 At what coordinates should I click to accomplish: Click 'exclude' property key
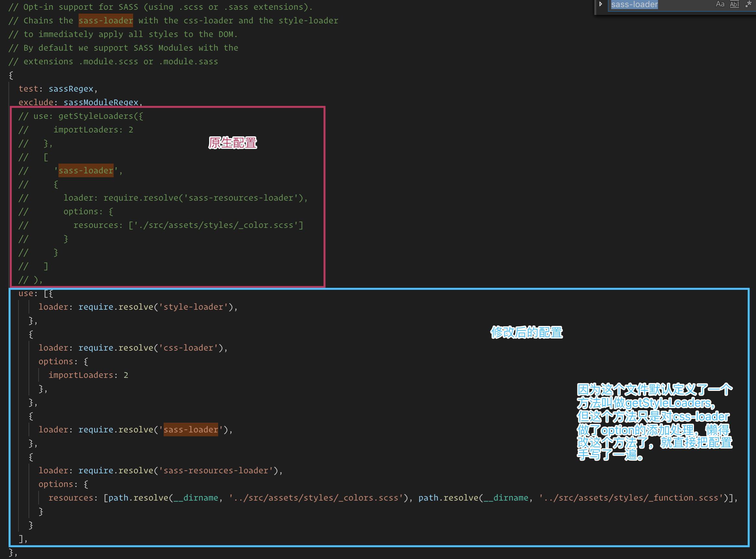pos(36,102)
